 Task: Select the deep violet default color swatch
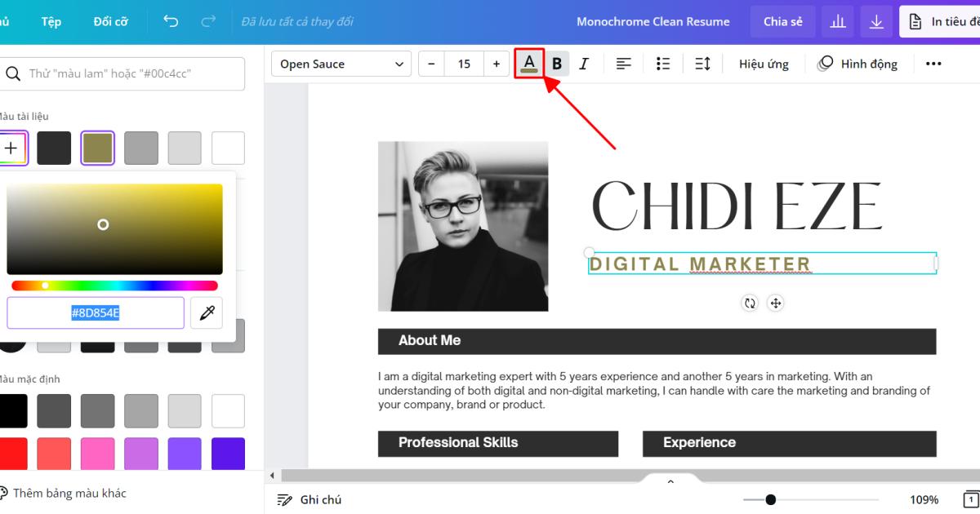click(228, 454)
